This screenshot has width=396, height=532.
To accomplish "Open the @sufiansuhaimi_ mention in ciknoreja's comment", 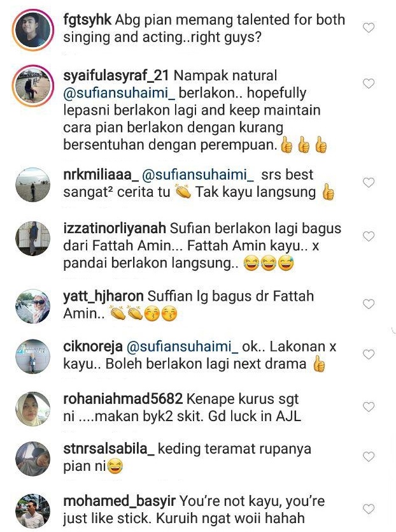I will pos(183,347).
